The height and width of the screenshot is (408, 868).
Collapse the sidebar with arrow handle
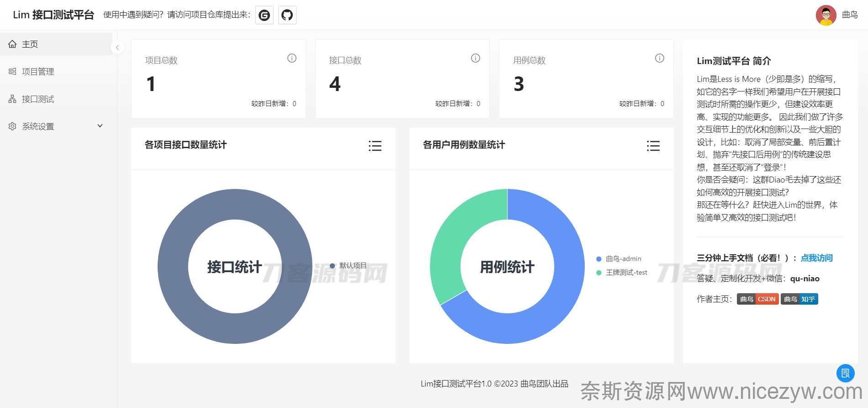[117, 48]
